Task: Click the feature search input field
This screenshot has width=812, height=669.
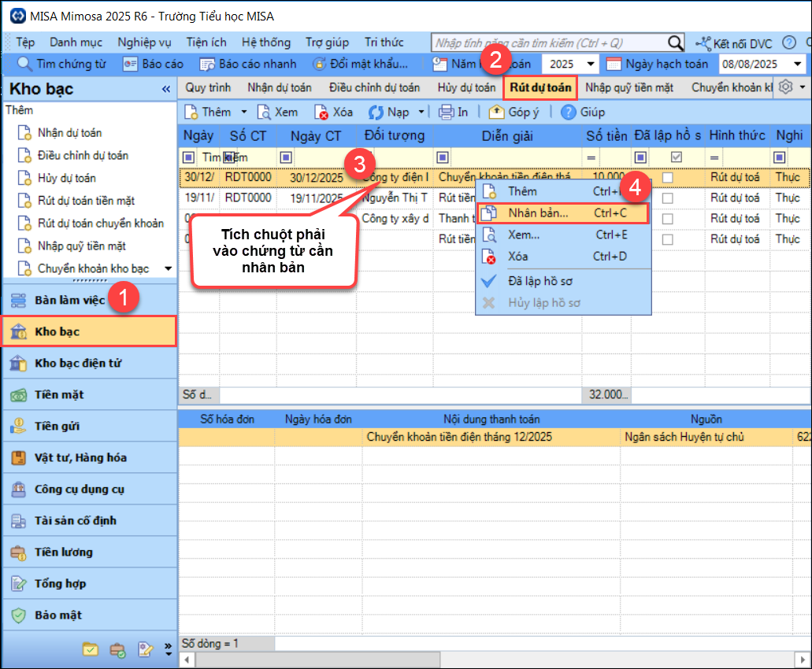Action: coord(550,43)
